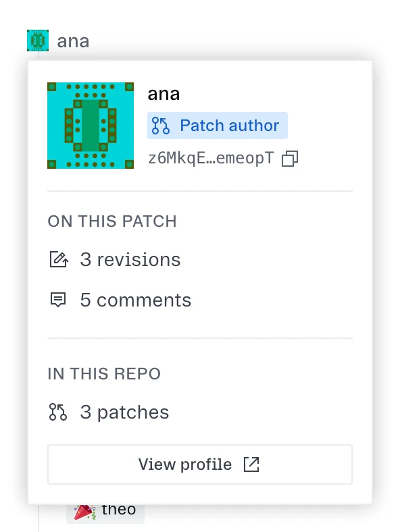Click the bold ana name in popover
Viewport: 400px width, 532px height.
[x=164, y=94]
